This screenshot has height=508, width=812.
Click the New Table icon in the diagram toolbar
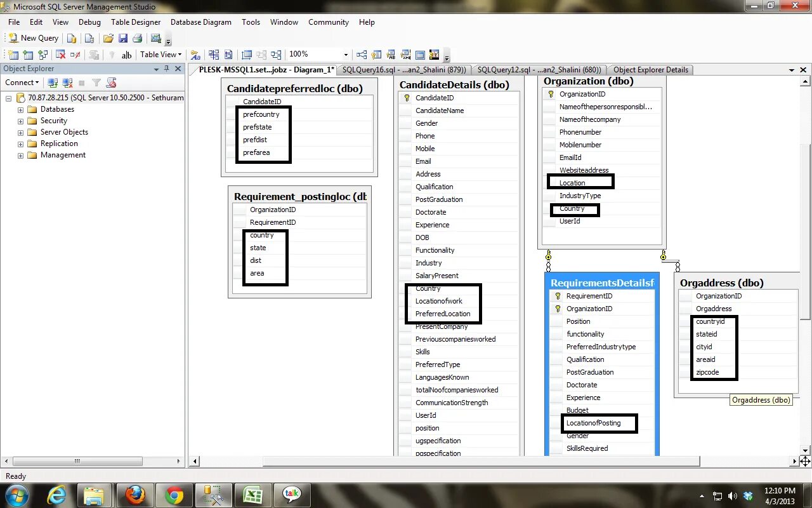(x=13, y=55)
